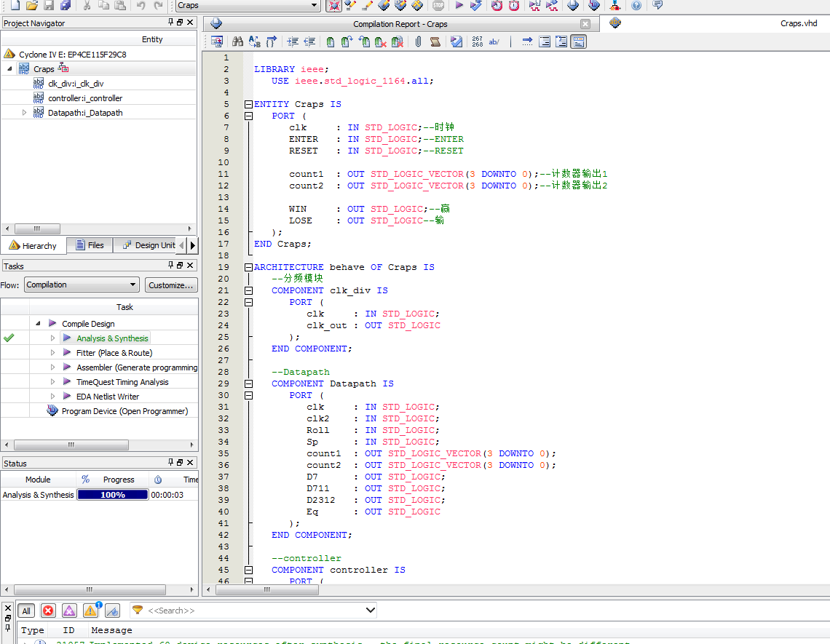Toggle the line numbers display button

pos(477,42)
